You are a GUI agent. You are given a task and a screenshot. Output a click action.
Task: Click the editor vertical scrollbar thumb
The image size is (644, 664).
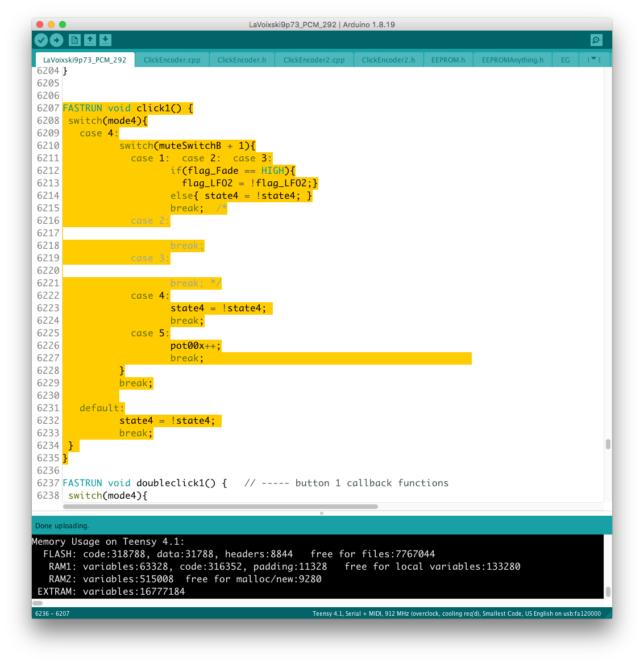(608, 444)
